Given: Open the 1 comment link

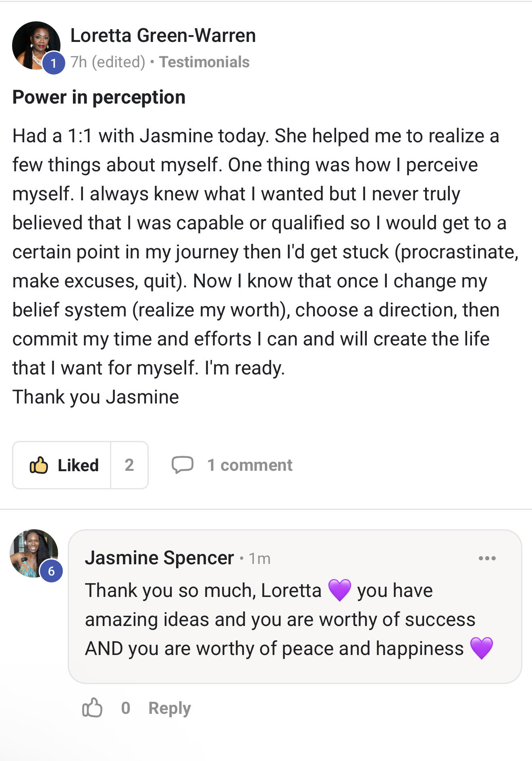Looking at the screenshot, I should [249, 465].
